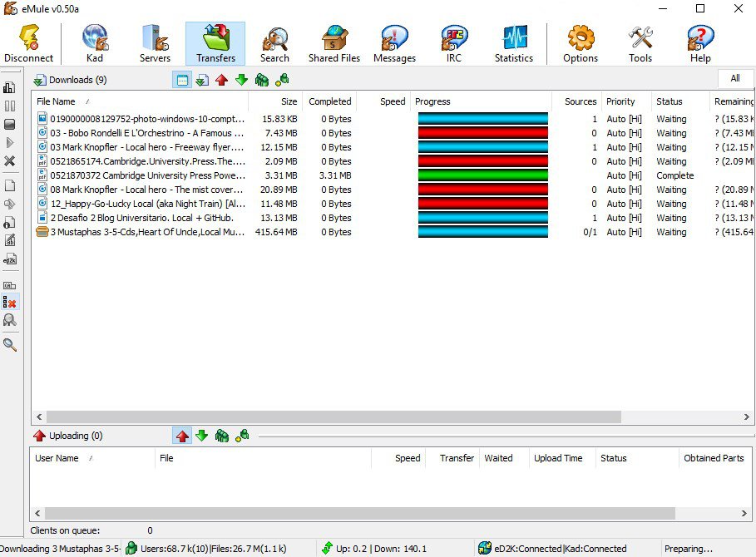The image size is (756, 557).
Task: Click right arrow of uploads horizontal scrollbar
Action: (744, 514)
